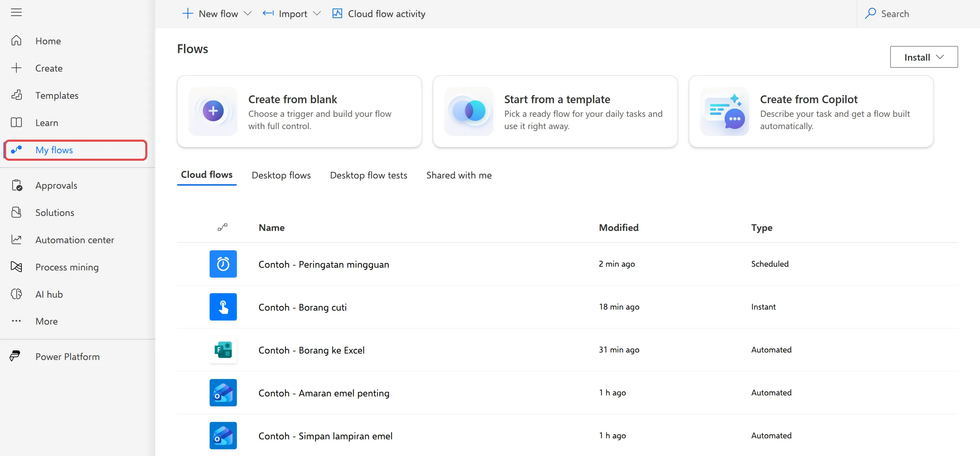Open the Desktop flow tests tab
This screenshot has width=980, height=456.
click(368, 175)
